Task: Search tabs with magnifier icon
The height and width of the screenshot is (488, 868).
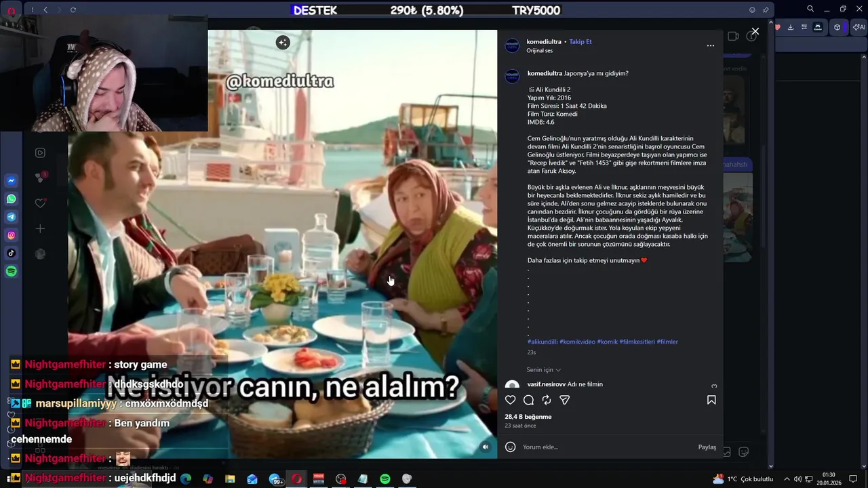Action: [810, 9]
